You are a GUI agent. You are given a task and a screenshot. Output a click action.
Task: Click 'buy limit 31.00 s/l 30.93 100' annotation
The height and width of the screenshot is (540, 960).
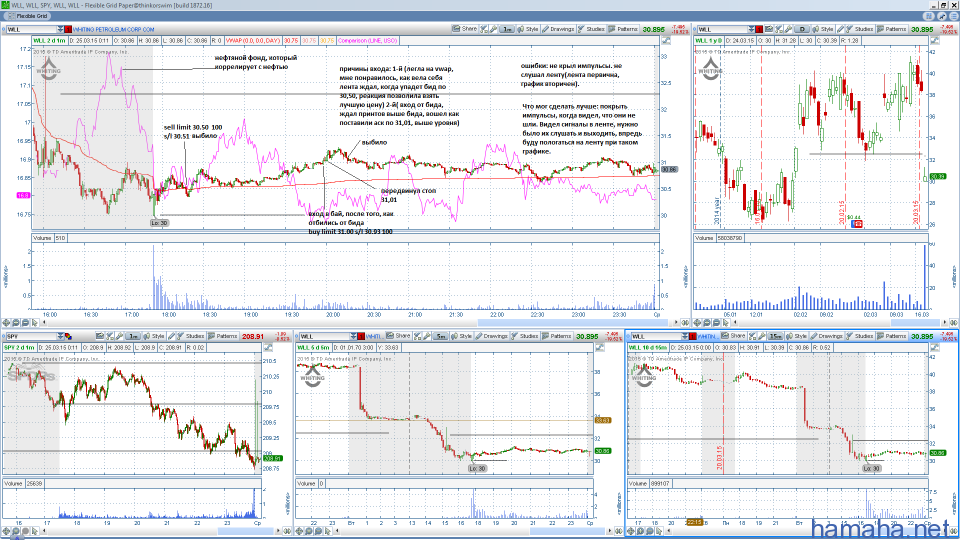tap(350, 232)
